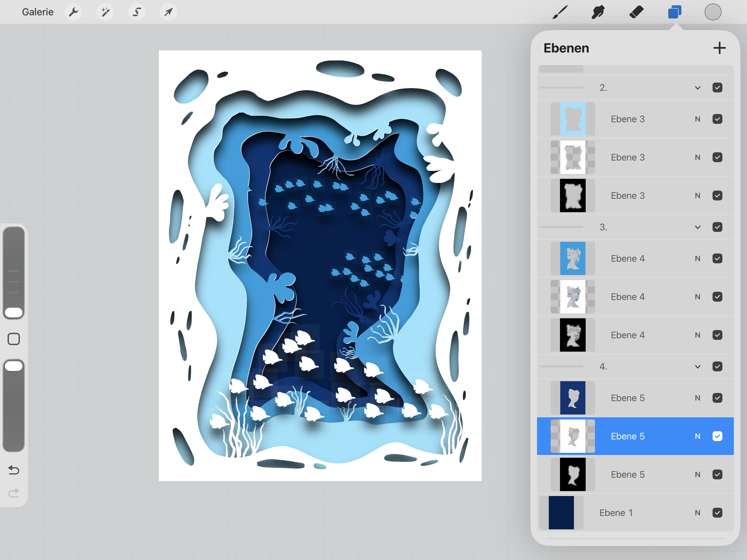This screenshot has width=747, height=560.
Task: Adjust the brush size slider
Action: 14,273
